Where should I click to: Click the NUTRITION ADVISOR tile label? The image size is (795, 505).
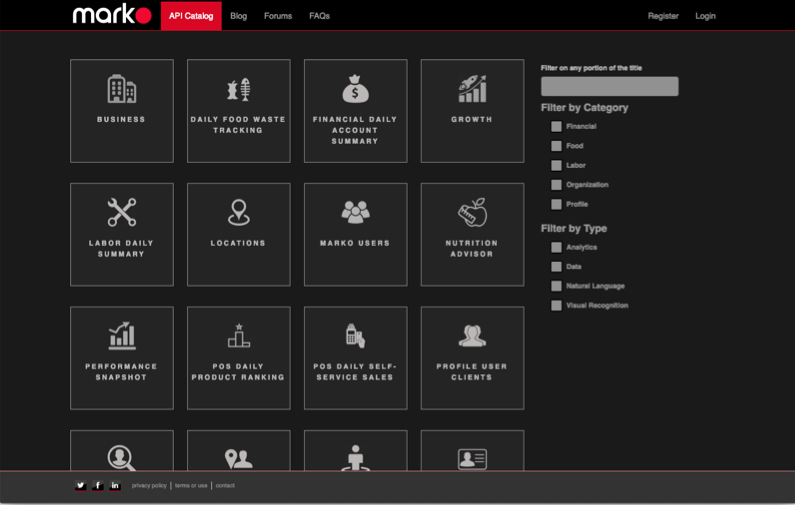(472, 248)
